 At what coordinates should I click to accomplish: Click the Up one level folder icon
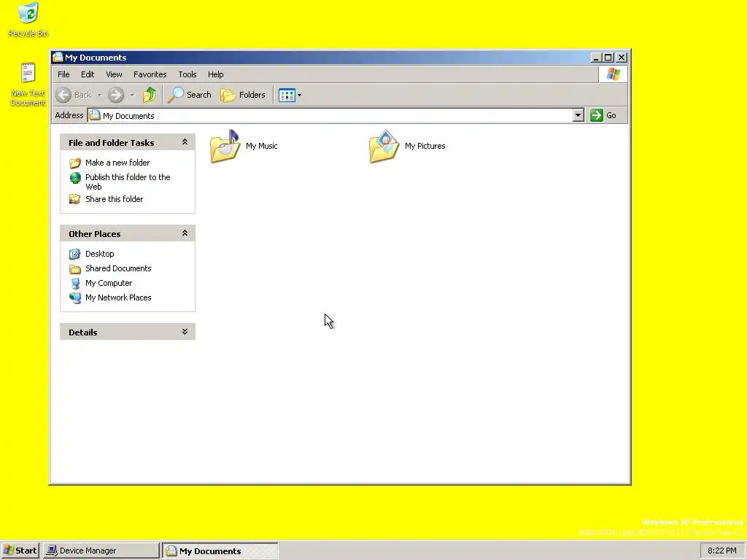coord(150,95)
